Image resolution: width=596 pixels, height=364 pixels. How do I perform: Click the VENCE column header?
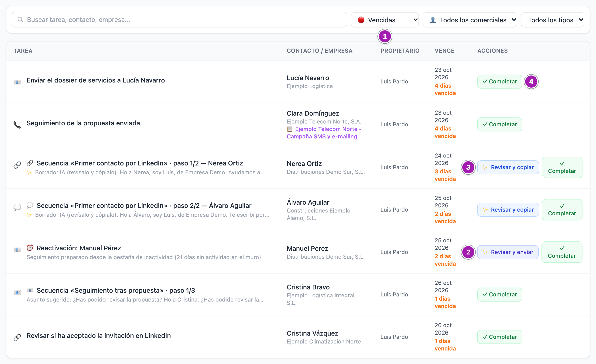point(444,51)
